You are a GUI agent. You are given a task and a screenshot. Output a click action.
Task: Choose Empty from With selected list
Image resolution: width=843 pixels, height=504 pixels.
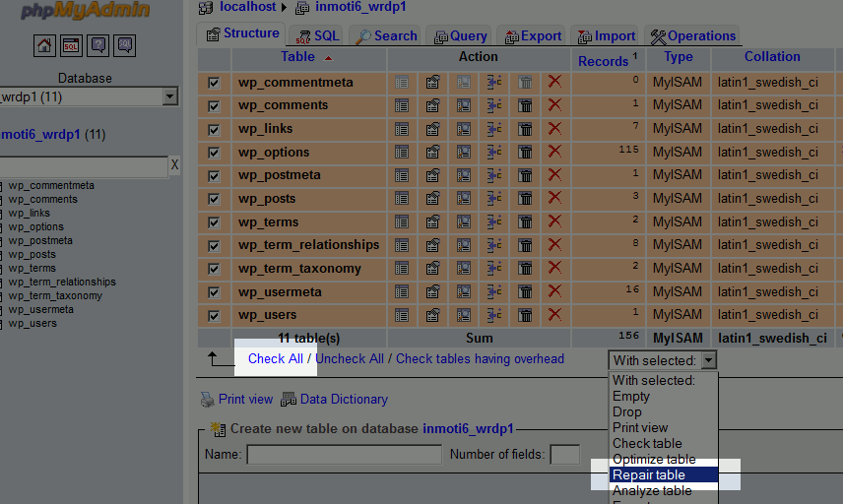point(664,396)
